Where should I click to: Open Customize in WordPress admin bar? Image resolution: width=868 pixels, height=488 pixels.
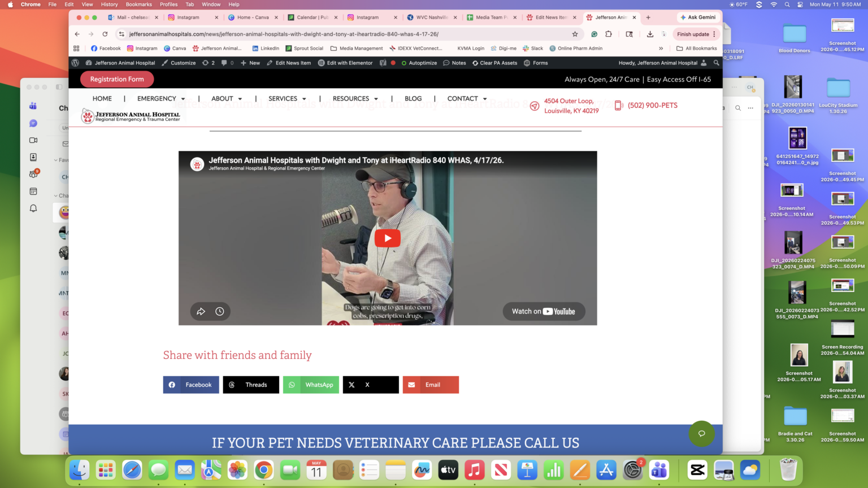pos(179,63)
